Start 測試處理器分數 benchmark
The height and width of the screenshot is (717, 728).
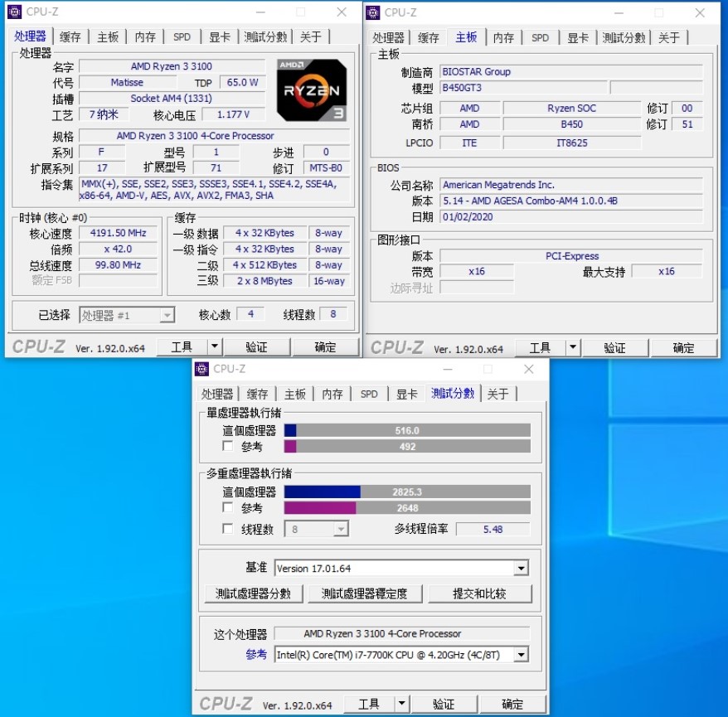[x=253, y=593]
